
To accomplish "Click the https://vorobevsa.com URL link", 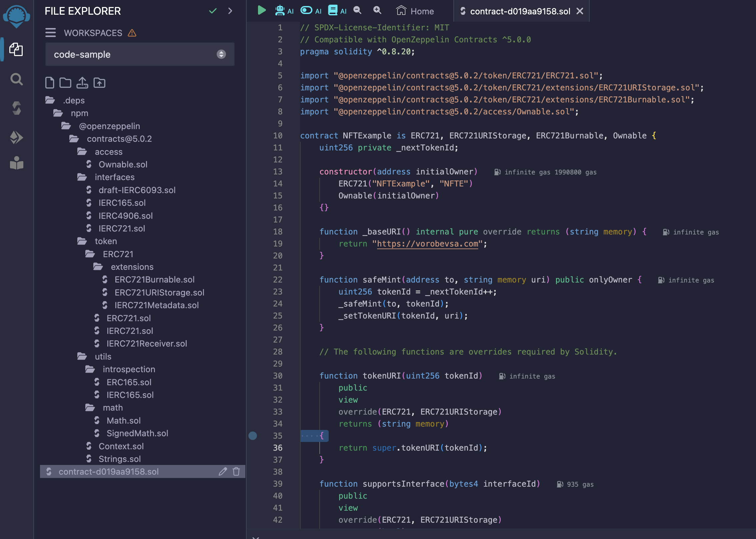I will tap(428, 244).
